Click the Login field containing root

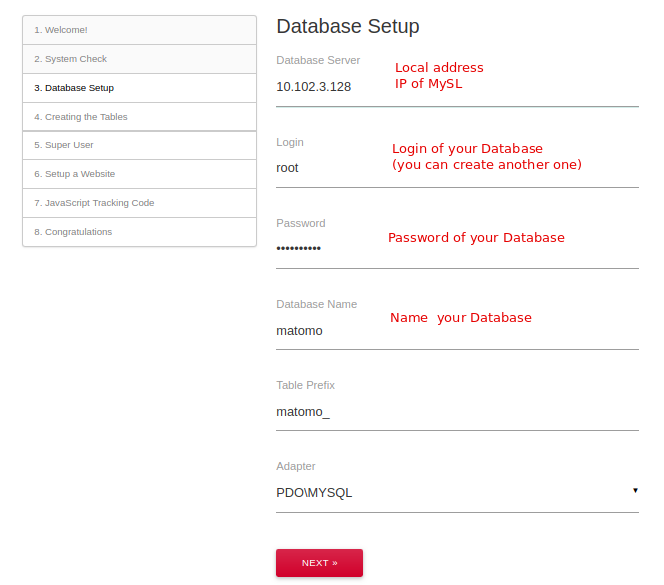point(457,168)
